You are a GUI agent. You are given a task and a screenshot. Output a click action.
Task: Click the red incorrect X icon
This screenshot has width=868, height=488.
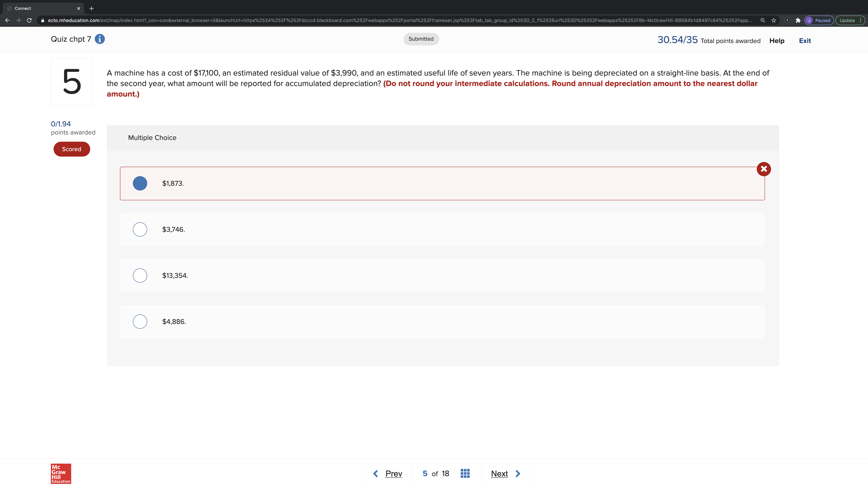tap(764, 169)
